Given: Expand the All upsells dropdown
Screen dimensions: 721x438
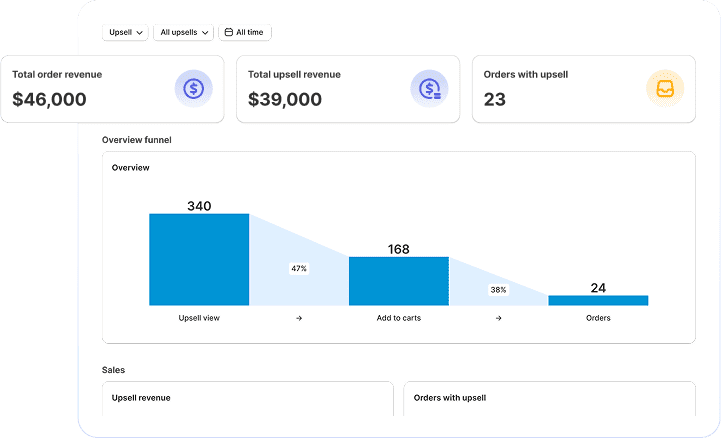Looking at the screenshot, I should tap(184, 32).
